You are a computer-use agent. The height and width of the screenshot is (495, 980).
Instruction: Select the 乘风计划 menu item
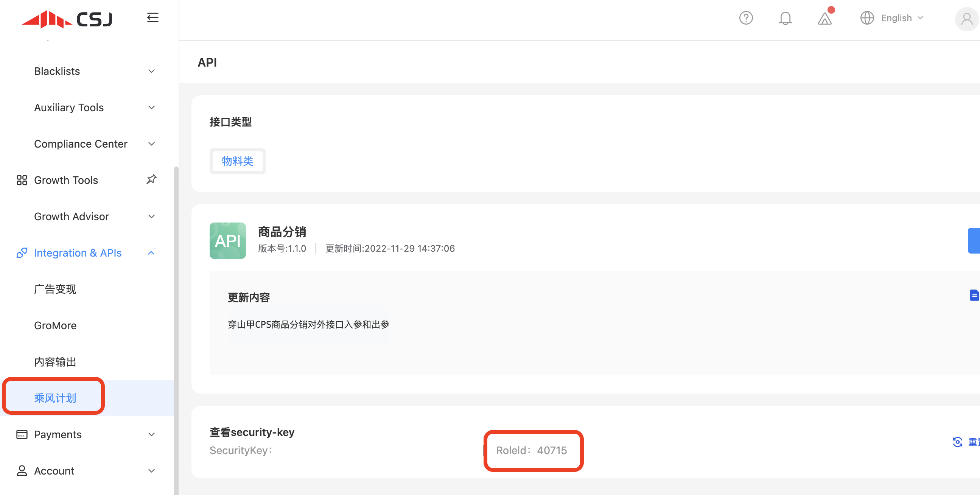[55, 398]
